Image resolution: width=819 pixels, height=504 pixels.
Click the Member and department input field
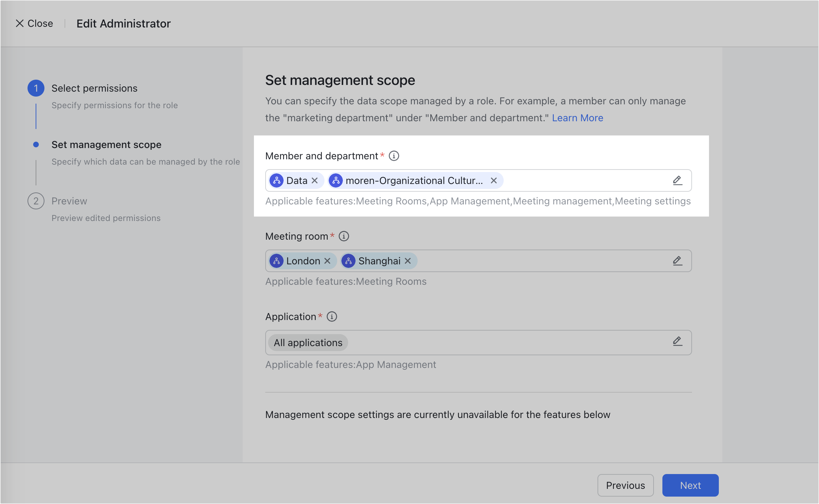(x=582, y=180)
